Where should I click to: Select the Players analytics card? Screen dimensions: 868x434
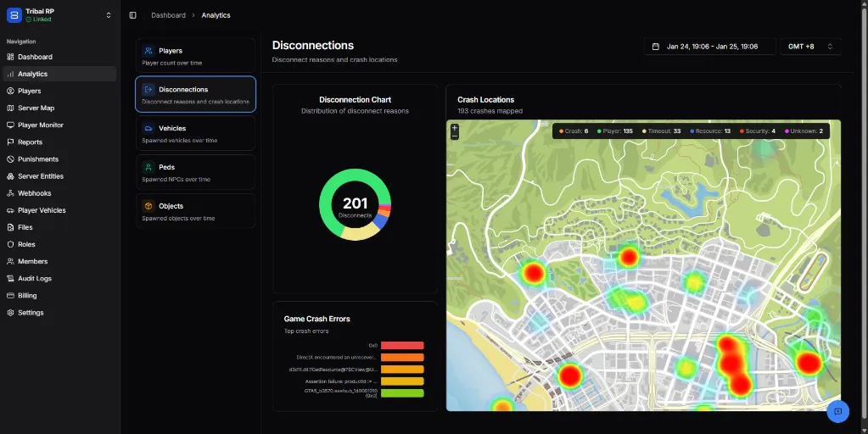click(x=195, y=55)
